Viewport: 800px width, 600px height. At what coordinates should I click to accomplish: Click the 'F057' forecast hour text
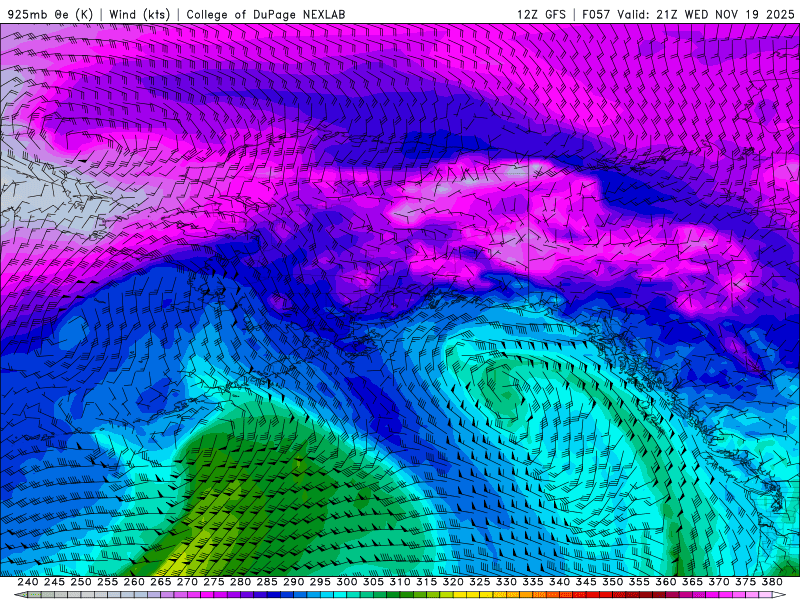click(x=596, y=14)
